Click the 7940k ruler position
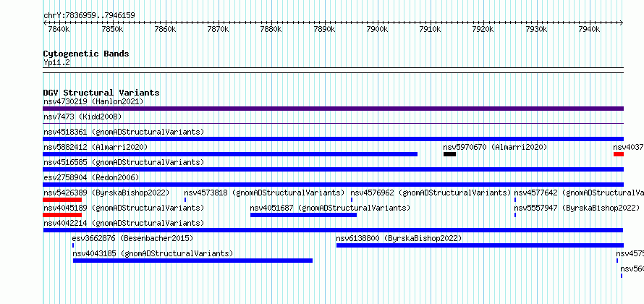The height and width of the screenshot is (304, 644). 589,29
